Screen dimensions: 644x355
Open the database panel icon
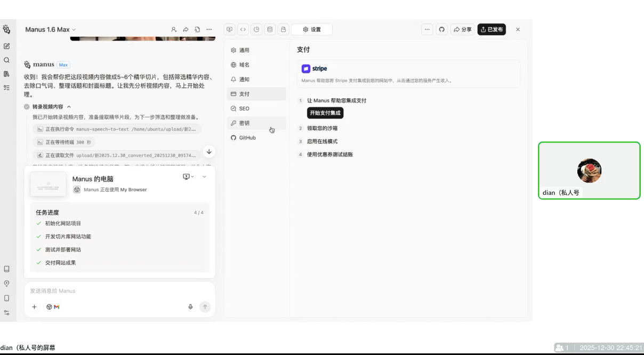point(270,29)
